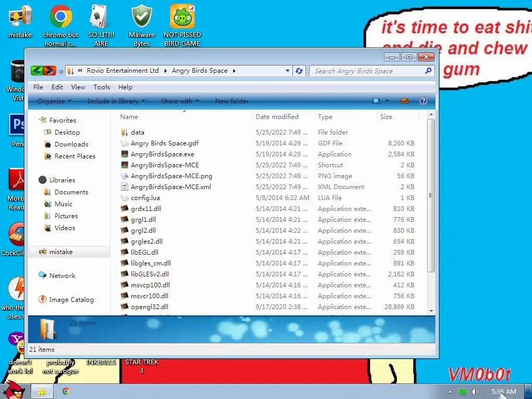Screen dimensions: 532x399
Task: Click the volume speaker icon in system tray
Action: [x=475, y=392]
